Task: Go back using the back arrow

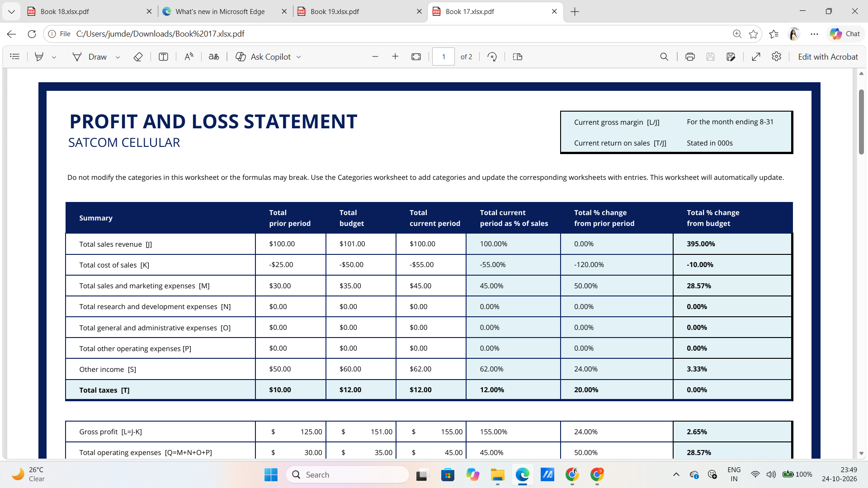Action: tap(11, 34)
